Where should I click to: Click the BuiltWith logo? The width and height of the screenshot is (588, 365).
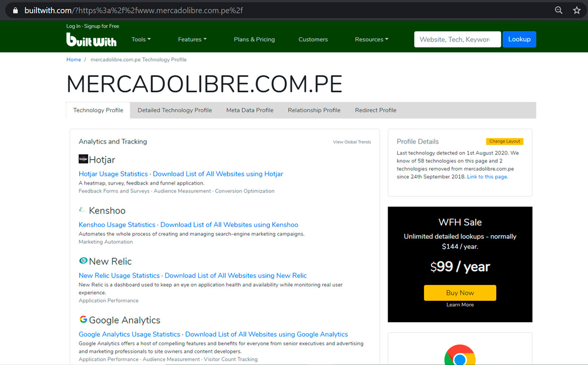(x=91, y=40)
